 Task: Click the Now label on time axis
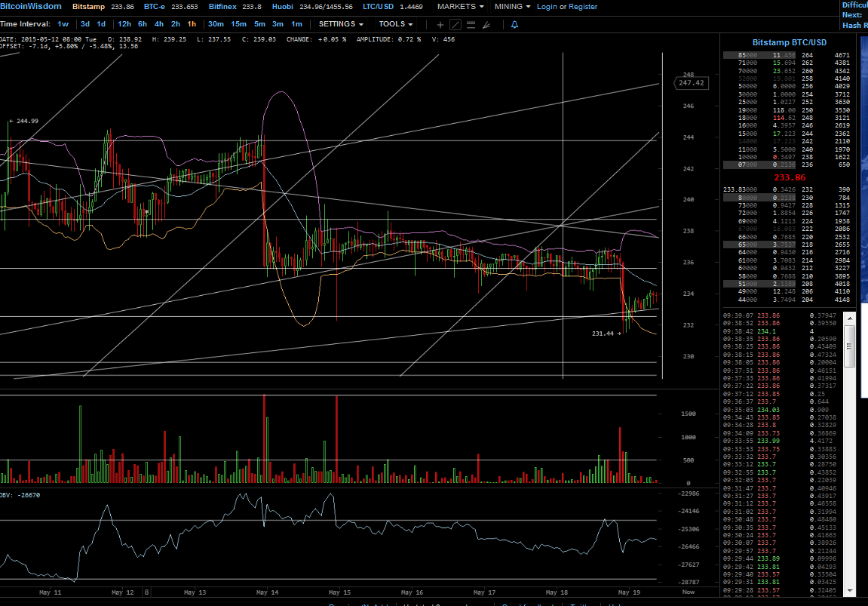pos(688,592)
